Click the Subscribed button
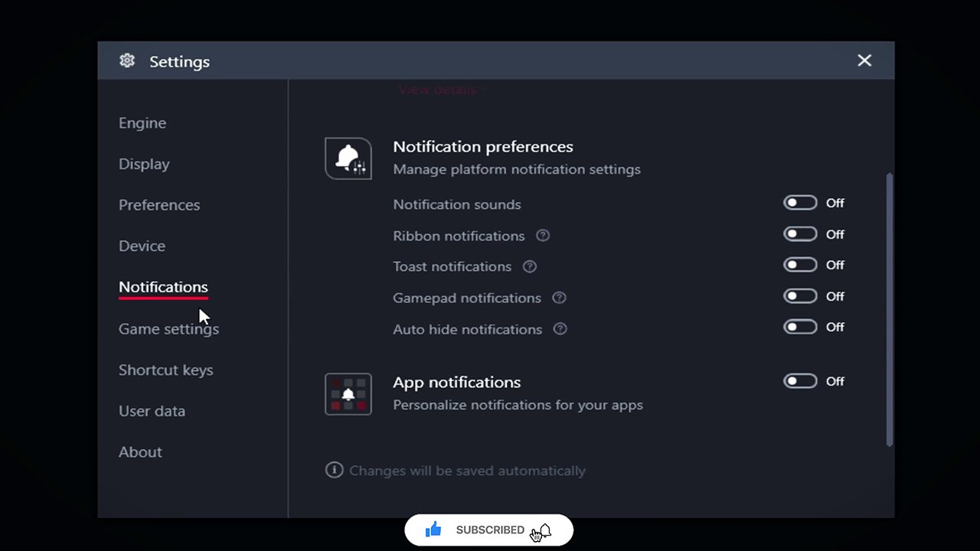Screen dimensions: 980x551 point(490,530)
